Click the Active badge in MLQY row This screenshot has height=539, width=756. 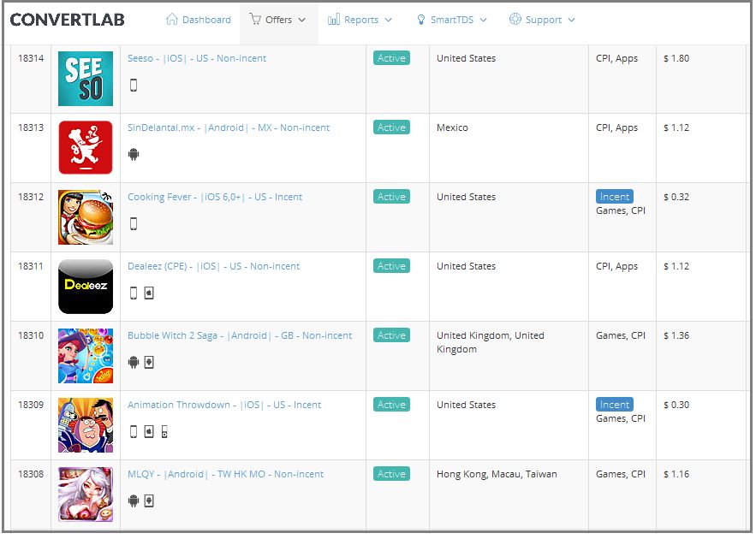[x=391, y=475]
